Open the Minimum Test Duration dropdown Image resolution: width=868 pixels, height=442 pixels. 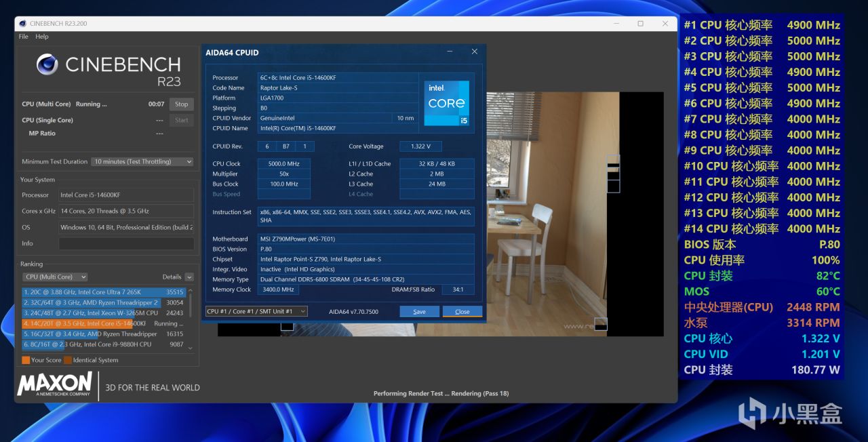[x=142, y=161]
